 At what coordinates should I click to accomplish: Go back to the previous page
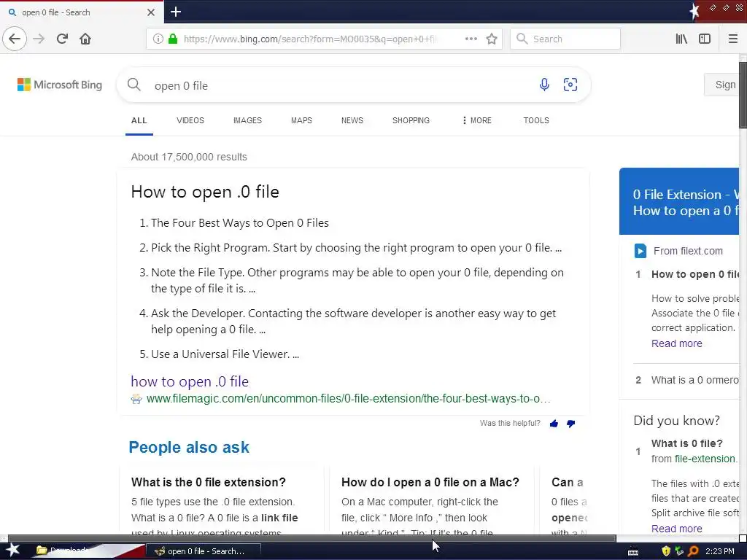click(x=15, y=39)
